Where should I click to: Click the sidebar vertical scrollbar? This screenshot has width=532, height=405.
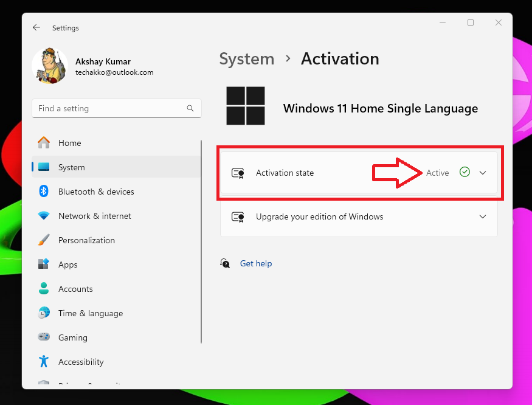click(201, 243)
